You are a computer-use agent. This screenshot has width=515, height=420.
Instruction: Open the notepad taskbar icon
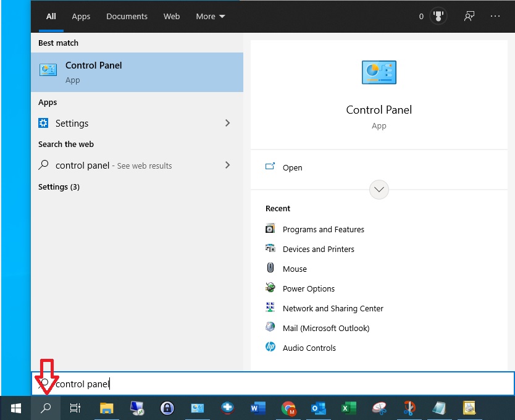[x=439, y=408]
